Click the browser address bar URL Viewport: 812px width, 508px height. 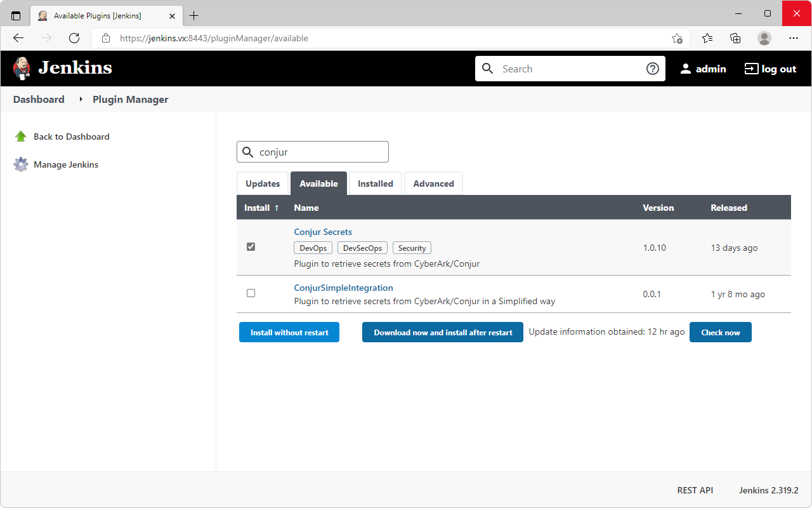(214, 38)
